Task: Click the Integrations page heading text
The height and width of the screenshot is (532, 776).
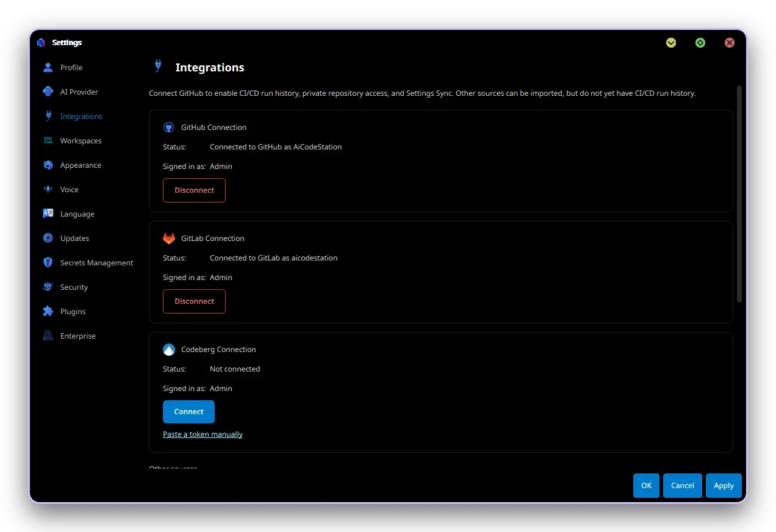Action: click(x=210, y=68)
